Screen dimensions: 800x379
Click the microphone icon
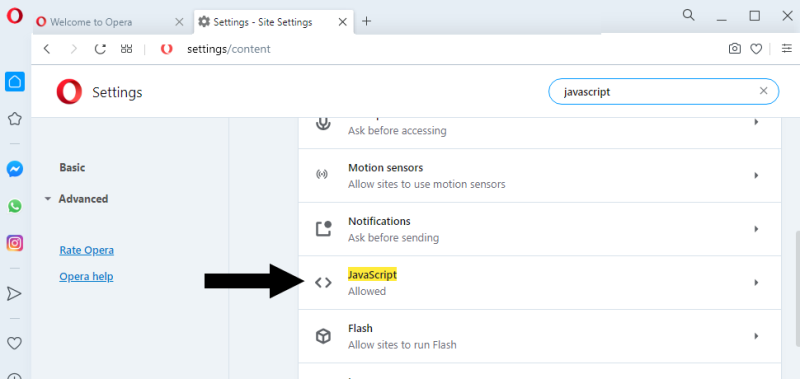coord(323,123)
